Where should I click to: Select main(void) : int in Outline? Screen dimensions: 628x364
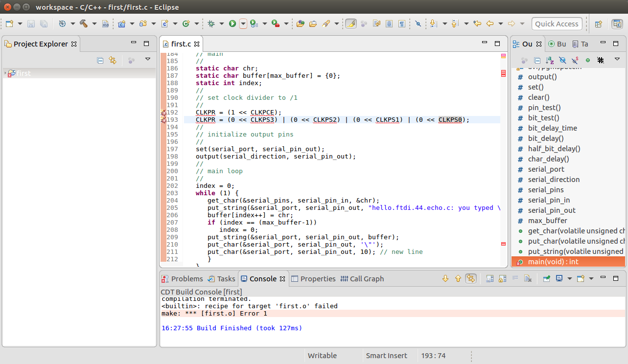pyautogui.click(x=553, y=262)
